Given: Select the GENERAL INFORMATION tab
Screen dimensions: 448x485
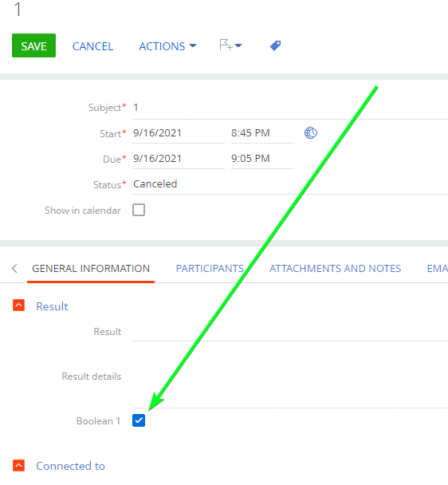Looking at the screenshot, I should point(91,268).
